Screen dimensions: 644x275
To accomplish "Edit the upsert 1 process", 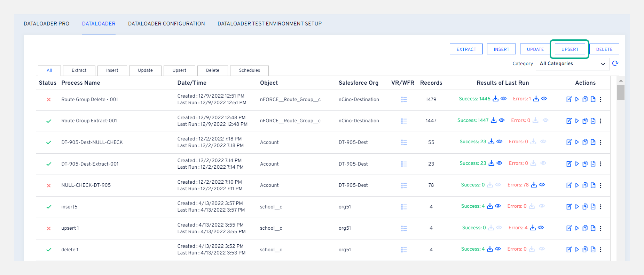I will (569, 228).
